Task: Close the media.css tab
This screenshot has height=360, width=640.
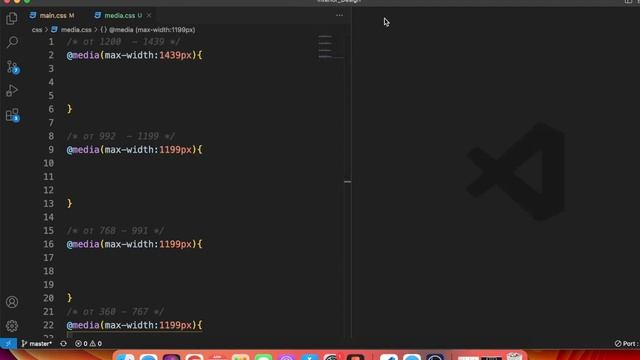Action: tap(149, 15)
